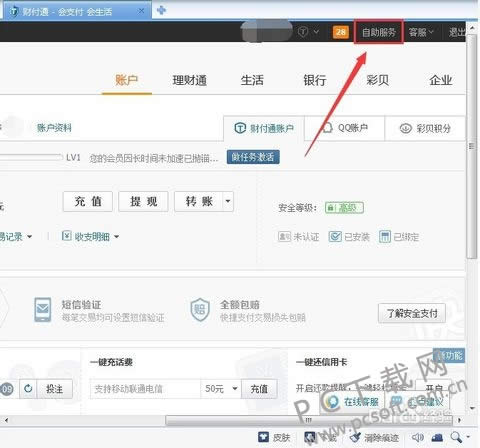Click the 皮肤 skin icon in status bar
The image size is (480, 448).
coord(264,437)
